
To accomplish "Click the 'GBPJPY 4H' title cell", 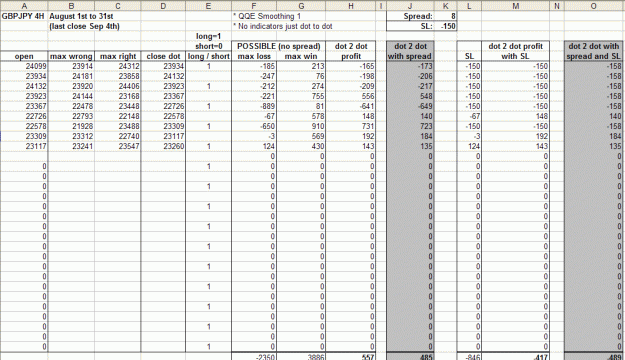I will pyautogui.click(x=23, y=16).
